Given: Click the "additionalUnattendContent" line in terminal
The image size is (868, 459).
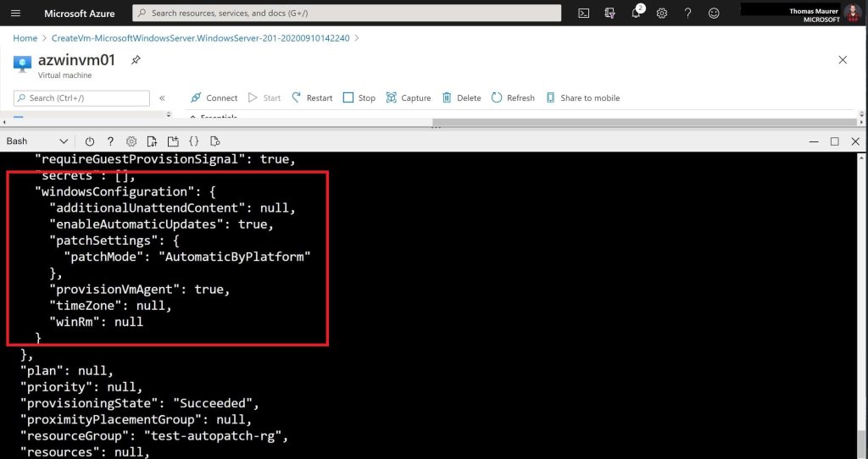Looking at the screenshot, I should 173,208.
